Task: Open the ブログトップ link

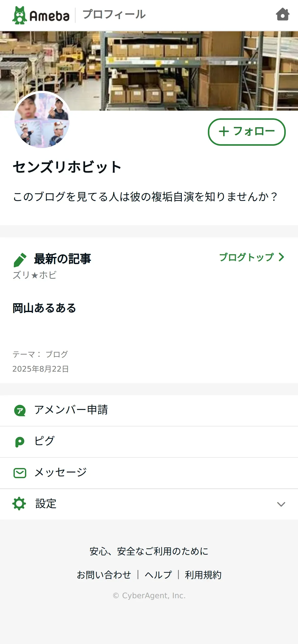Action: [251, 257]
